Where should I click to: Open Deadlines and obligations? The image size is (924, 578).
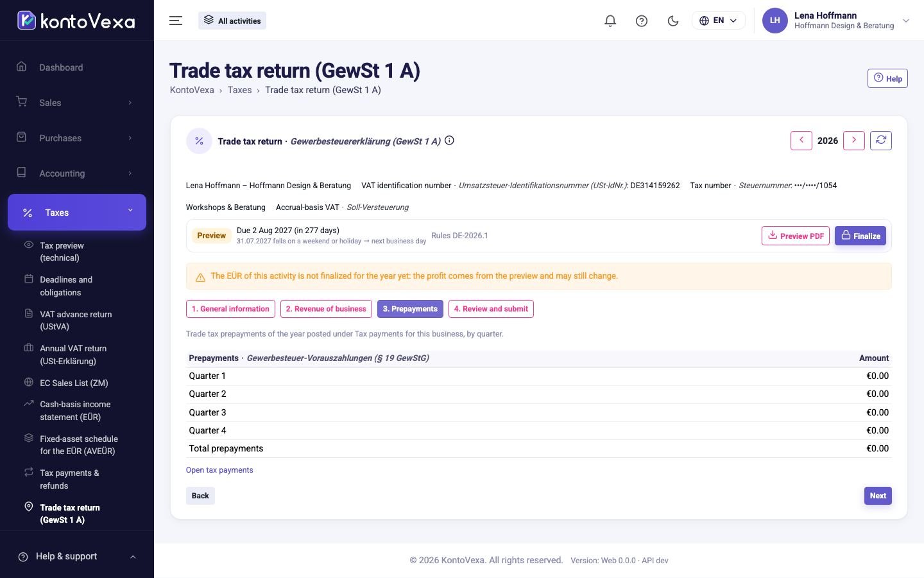(x=77, y=286)
